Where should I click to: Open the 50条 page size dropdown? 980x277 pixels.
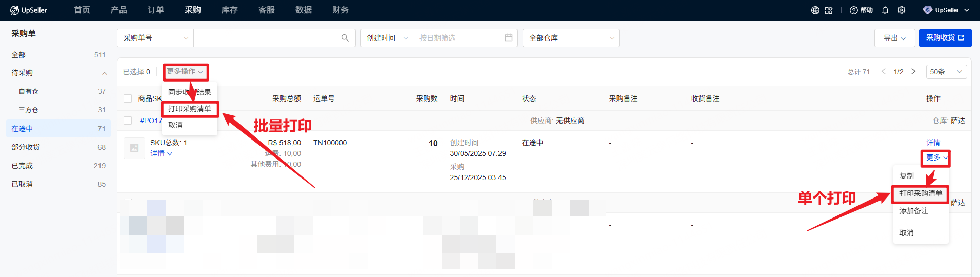click(x=946, y=72)
